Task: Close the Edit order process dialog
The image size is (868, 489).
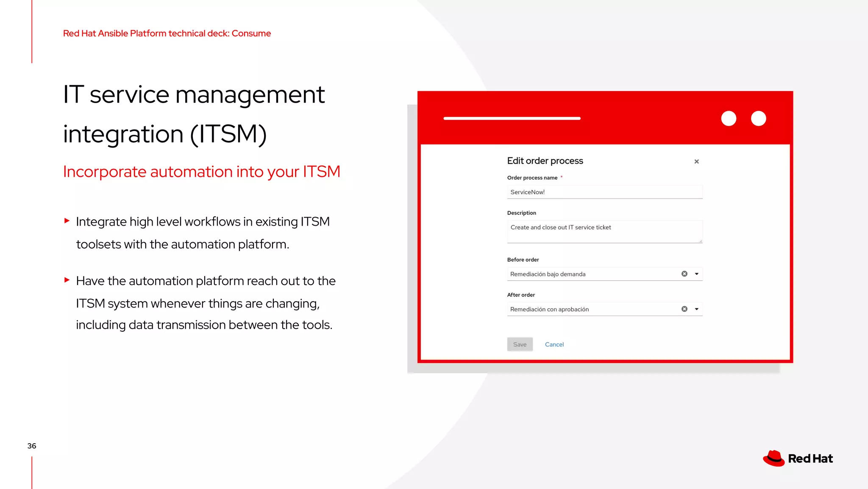Action: pyautogui.click(x=696, y=162)
